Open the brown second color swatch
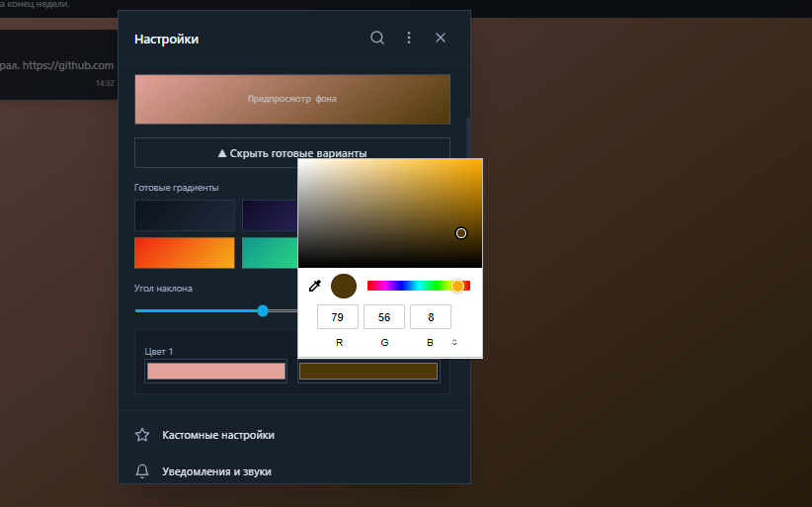Image resolution: width=812 pixels, height=507 pixels. [x=368, y=371]
